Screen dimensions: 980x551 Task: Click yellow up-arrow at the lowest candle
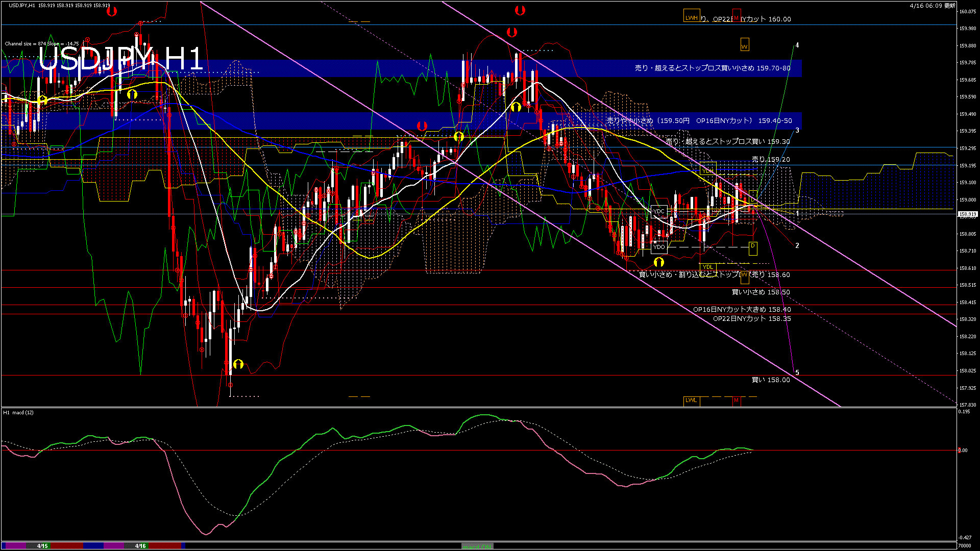238,364
